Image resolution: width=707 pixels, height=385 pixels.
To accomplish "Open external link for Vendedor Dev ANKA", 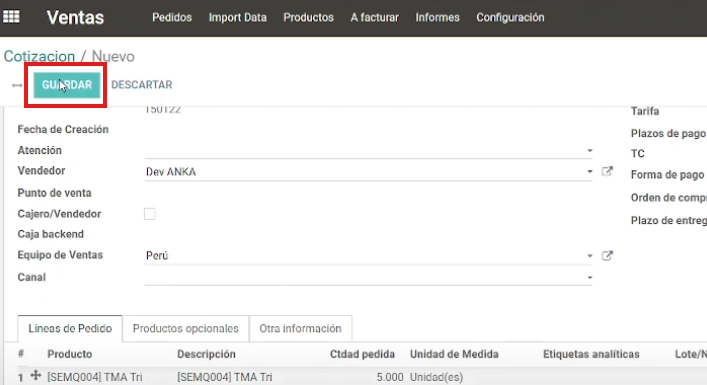I will [x=607, y=171].
